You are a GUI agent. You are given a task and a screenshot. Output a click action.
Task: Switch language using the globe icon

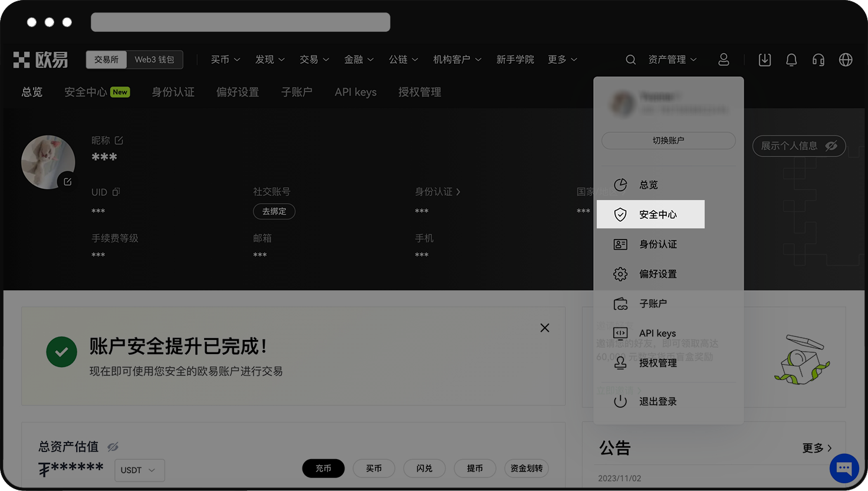tap(846, 59)
